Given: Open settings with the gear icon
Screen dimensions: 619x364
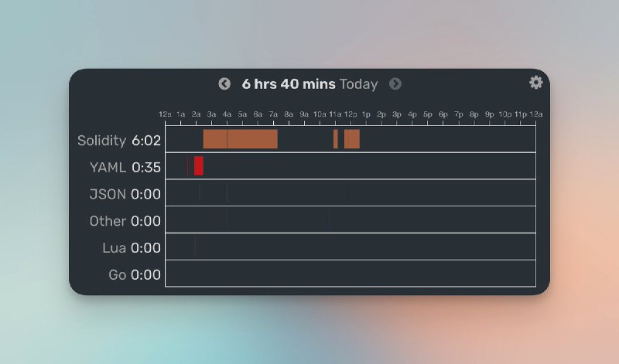Looking at the screenshot, I should click(535, 83).
